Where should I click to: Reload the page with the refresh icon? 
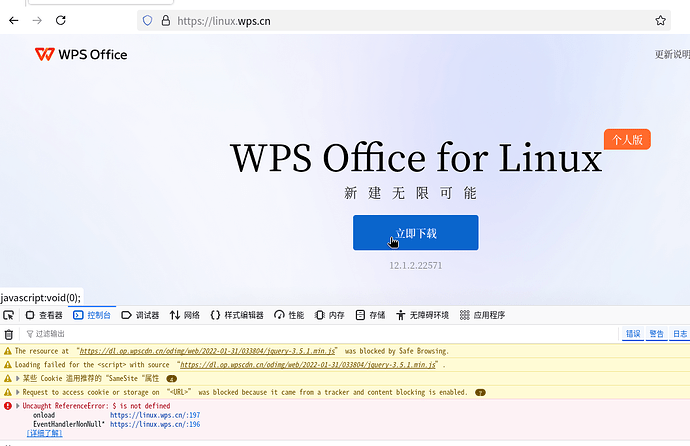click(60, 20)
